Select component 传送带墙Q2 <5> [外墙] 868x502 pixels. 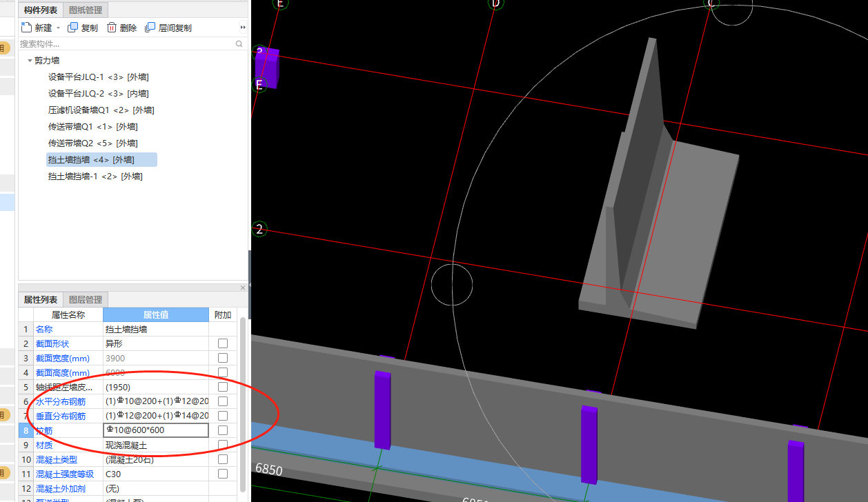[92, 143]
